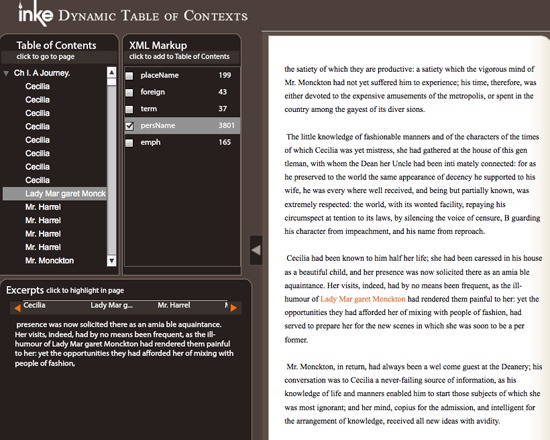550x440 pixels.
Task: Enable the term markup checkbox
Action: coord(129,109)
